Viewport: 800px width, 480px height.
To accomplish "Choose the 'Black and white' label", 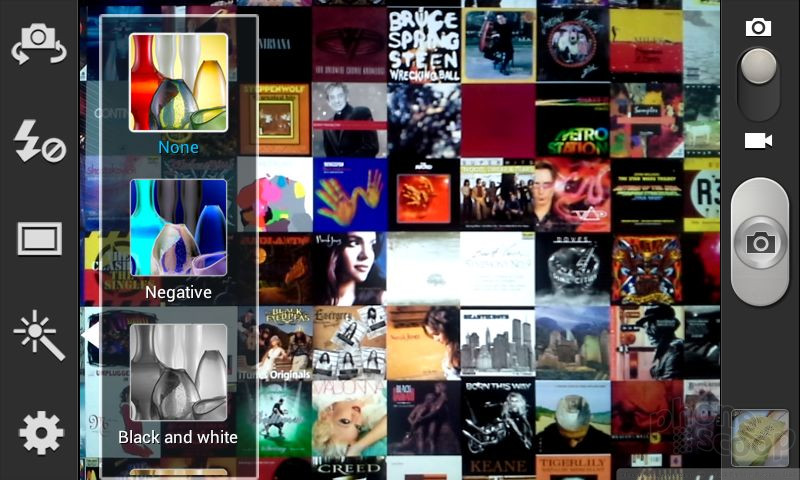I will (x=178, y=437).
